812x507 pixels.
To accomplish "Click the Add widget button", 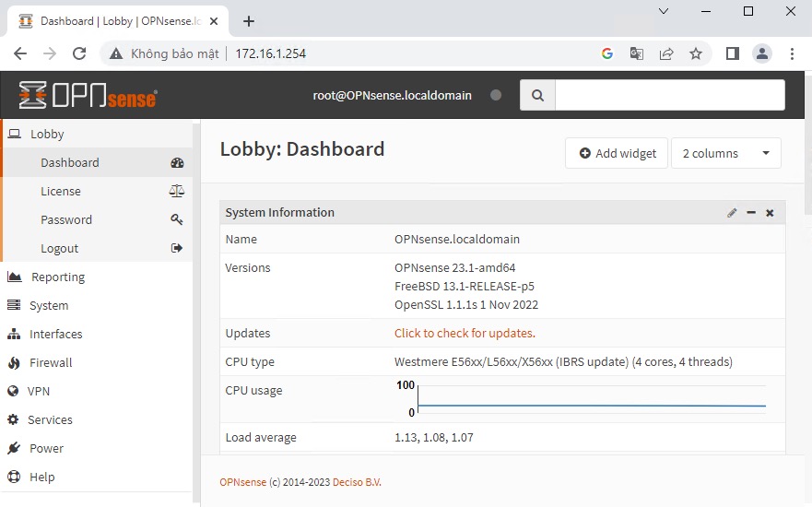I will click(x=617, y=153).
